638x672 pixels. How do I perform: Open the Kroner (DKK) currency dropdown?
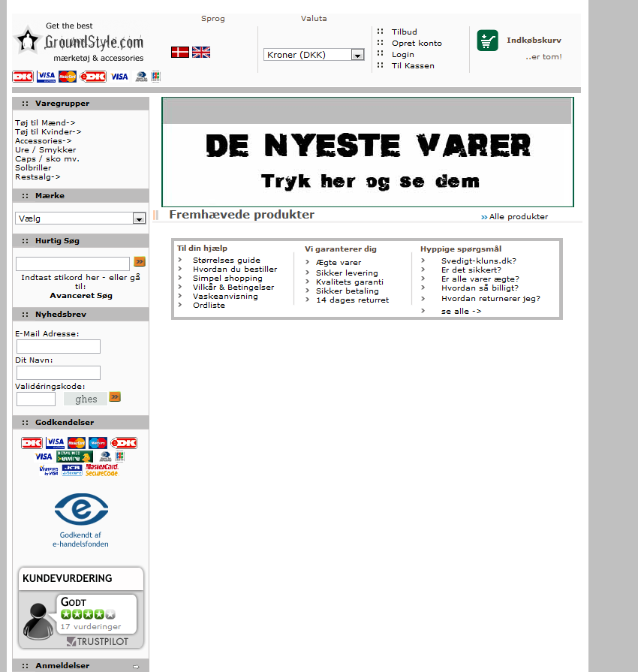[x=314, y=55]
